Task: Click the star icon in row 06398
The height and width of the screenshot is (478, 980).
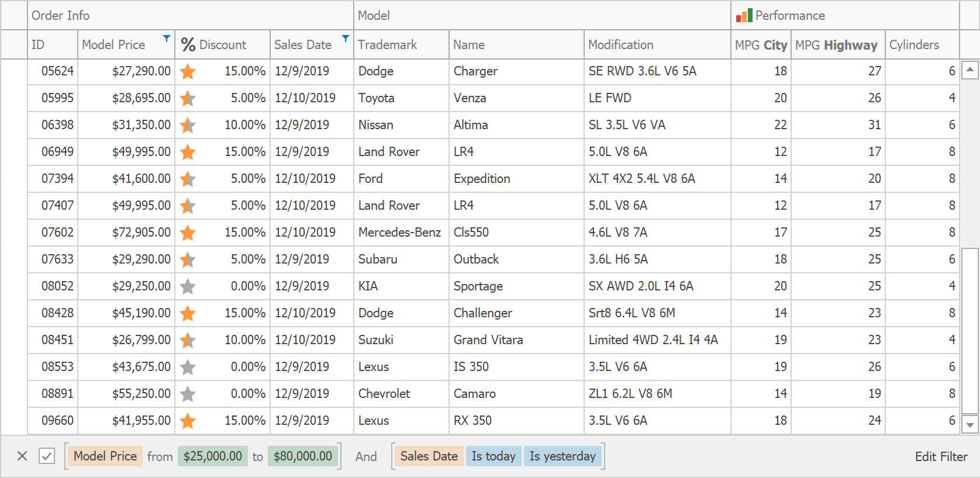Action: [188, 125]
